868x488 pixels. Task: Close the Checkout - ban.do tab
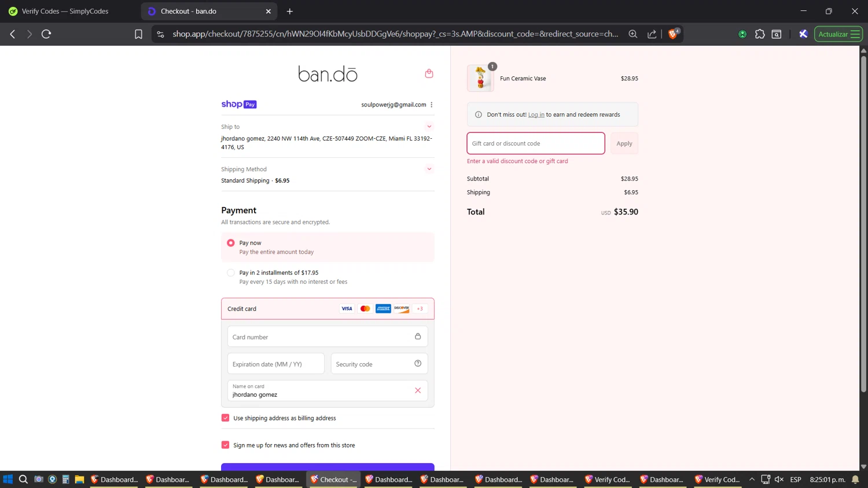[x=269, y=11]
